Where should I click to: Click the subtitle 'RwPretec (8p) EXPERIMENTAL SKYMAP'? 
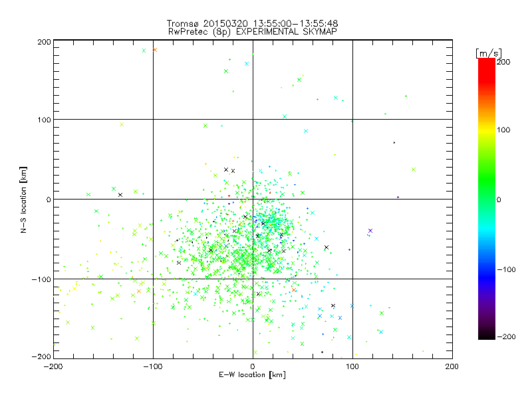pyautogui.click(x=253, y=32)
